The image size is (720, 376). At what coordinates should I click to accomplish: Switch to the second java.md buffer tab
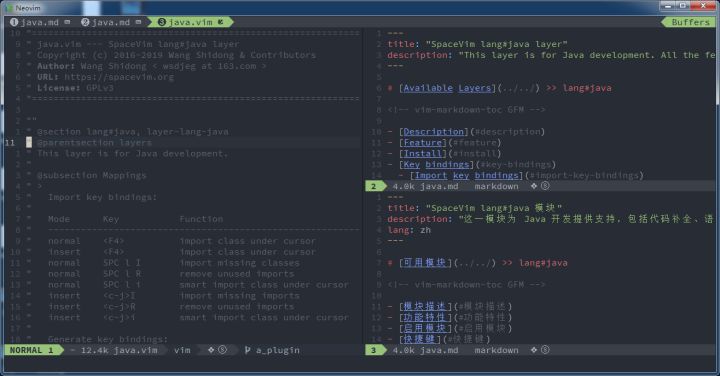111,22
